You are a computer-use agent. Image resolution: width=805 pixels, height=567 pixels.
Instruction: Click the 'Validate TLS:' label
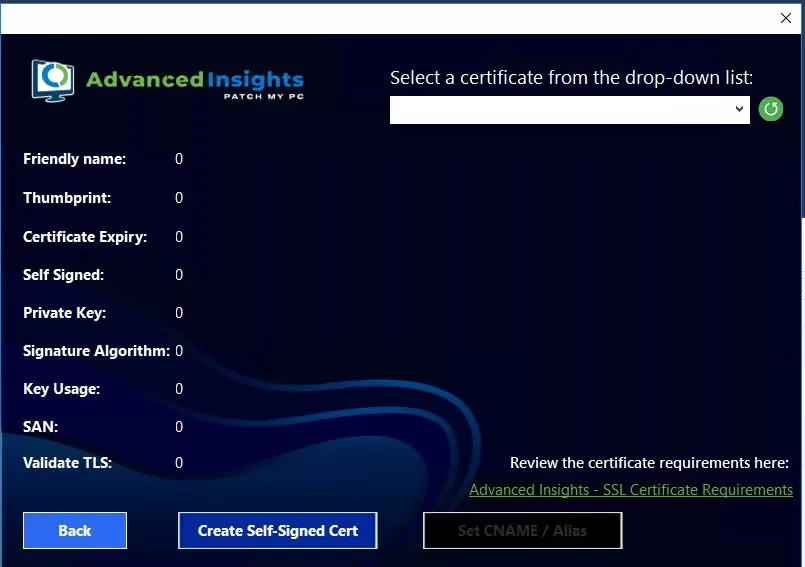pyautogui.click(x=67, y=463)
